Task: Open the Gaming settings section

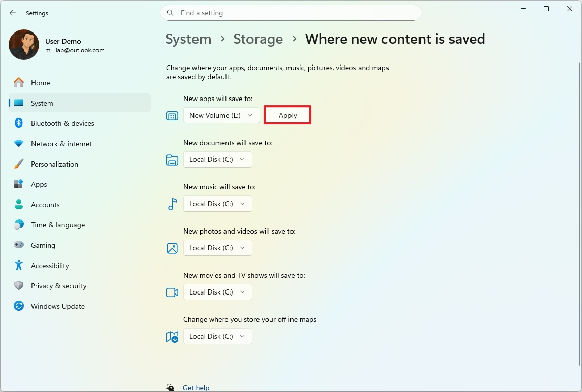Action: pyautogui.click(x=43, y=245)
